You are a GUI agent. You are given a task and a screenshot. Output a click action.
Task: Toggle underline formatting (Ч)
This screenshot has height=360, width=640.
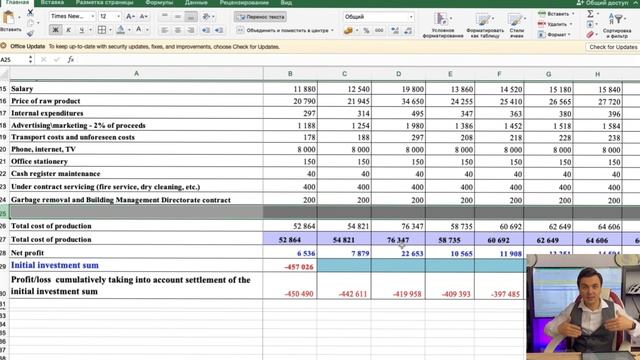point(82,30)
